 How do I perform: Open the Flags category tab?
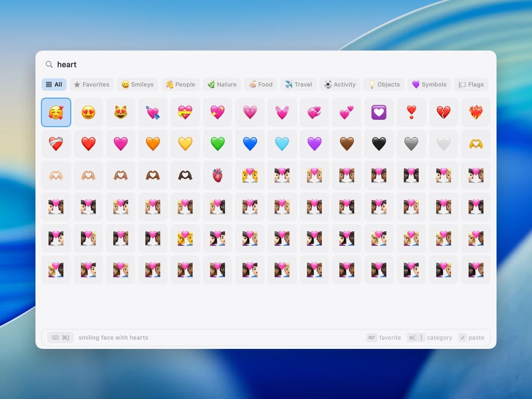click(x=471, y=84)
